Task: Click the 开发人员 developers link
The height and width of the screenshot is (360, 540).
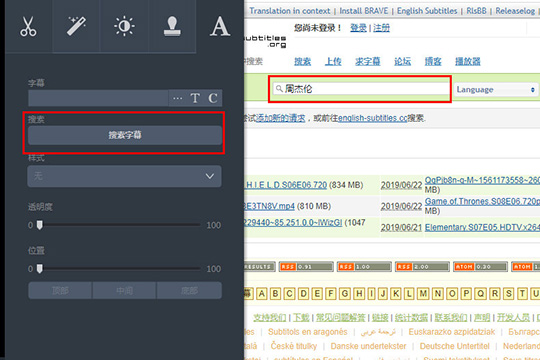Action: [x=513, y=317]
